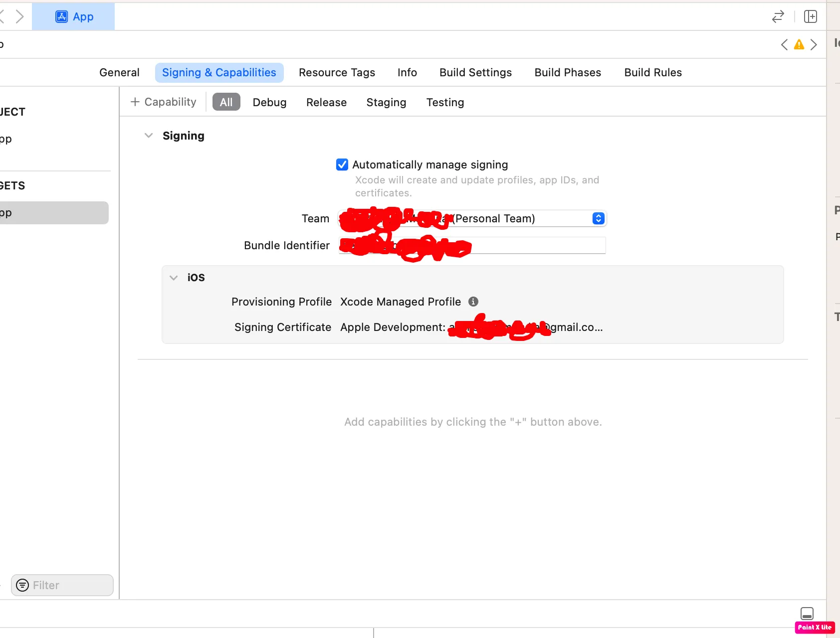Toggle the editor review swap arrows
Viewport: 840px width, 638px height.
(778, 17)
